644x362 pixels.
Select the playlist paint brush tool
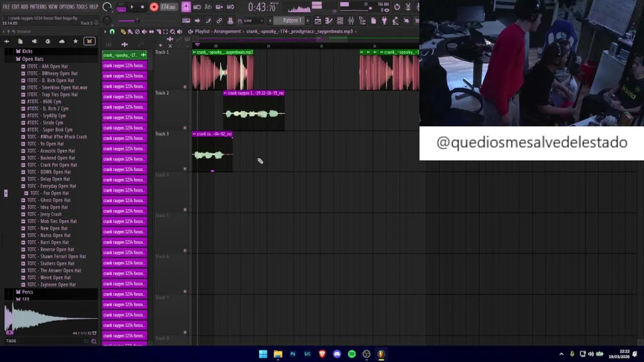(130, 32)
